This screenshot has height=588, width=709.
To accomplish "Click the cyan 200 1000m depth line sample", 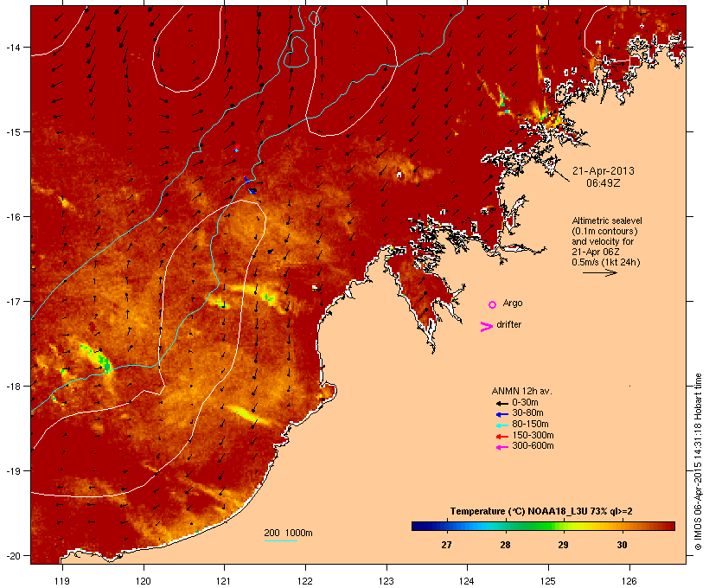I will tap(280, 540).
